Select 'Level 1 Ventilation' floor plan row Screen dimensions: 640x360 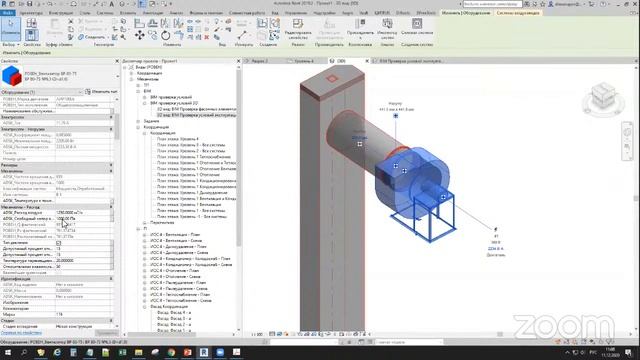coord(189,204)
